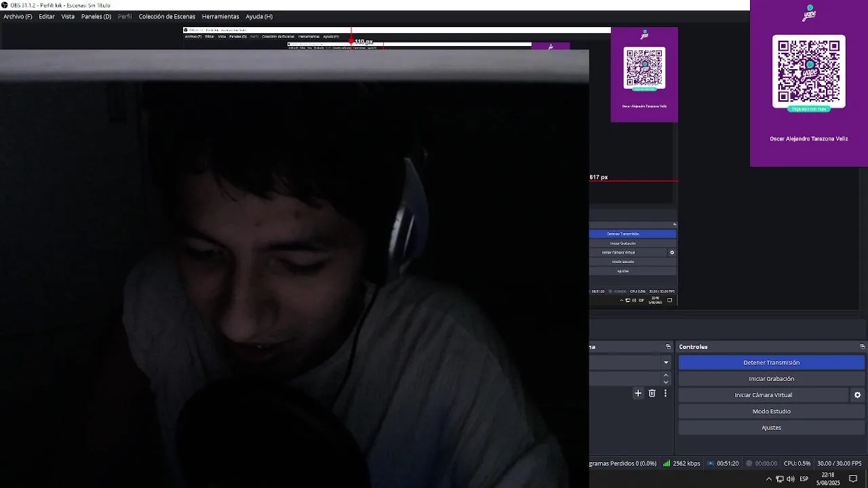The height and width of the screenshot is (488, 868).
Task: Open the Archivo (F) menu
Action: tap(18, 16)
